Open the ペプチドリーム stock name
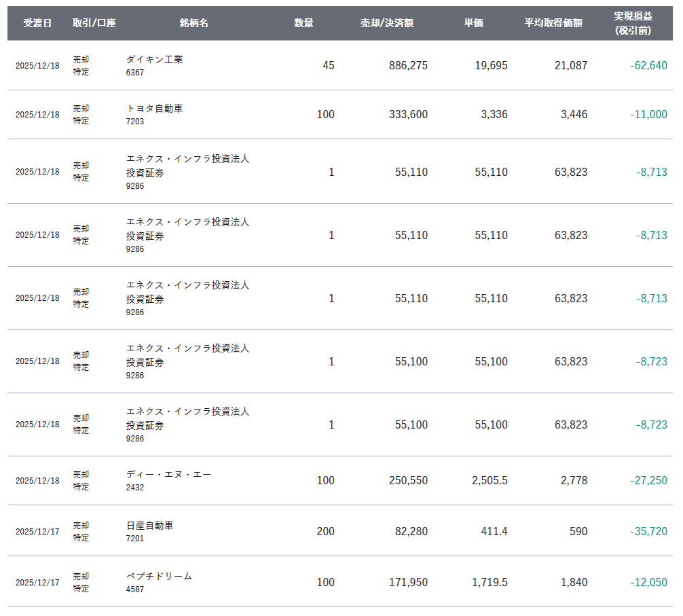Viewport: 683px width, 616px height. (159, 576)
